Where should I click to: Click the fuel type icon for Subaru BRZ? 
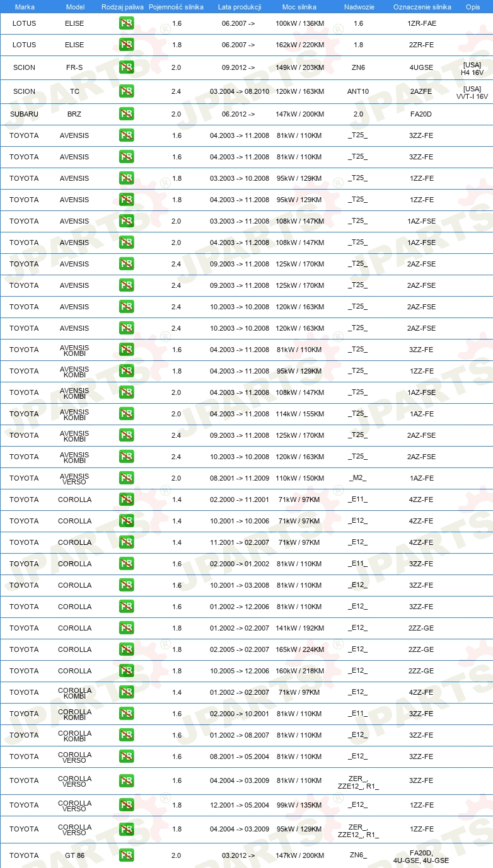click(126, 114)
